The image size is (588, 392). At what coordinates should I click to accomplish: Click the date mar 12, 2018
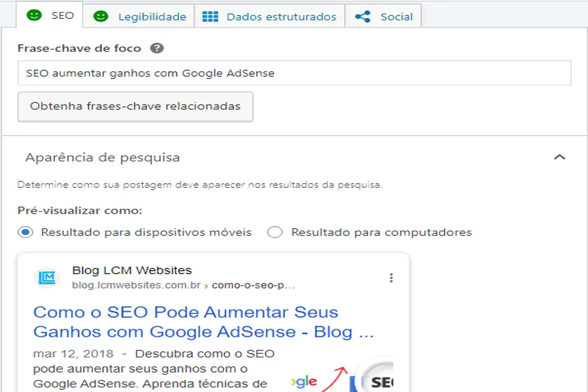coord(73,353)
